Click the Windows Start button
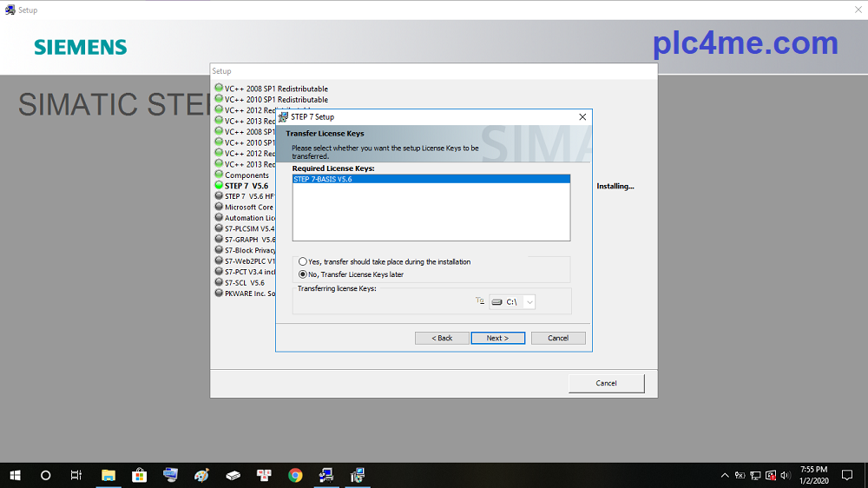 15,475
